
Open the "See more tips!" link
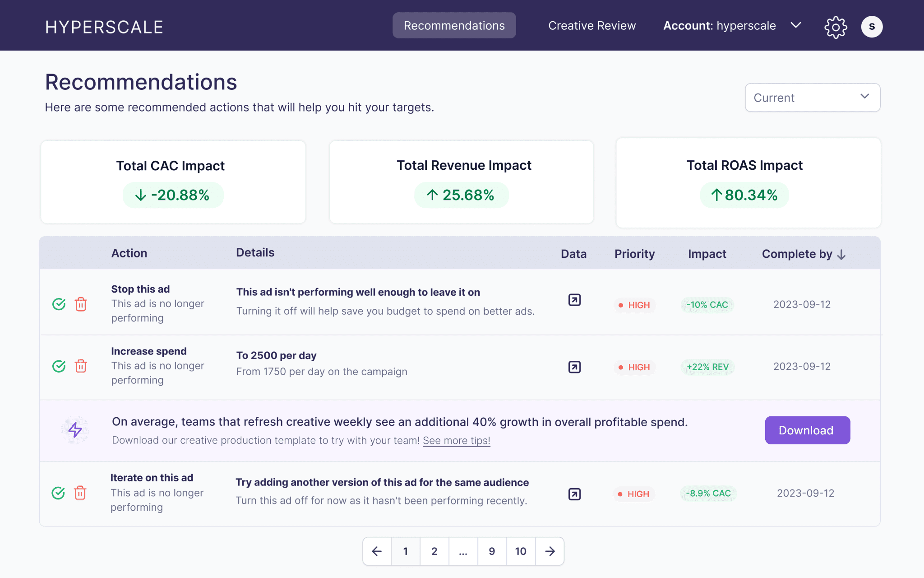[x=456, y=440]
